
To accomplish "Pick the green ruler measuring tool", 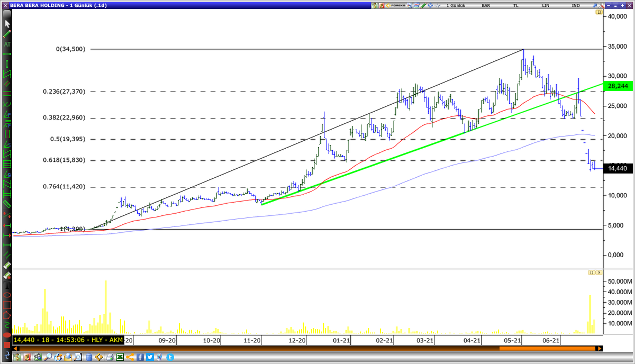I will (7, 204).
